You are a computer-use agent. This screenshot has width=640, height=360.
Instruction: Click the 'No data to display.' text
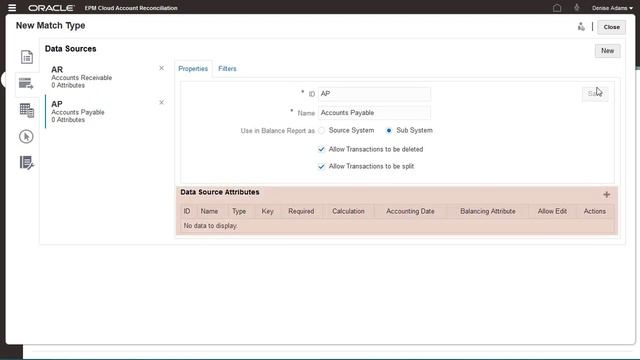click(210, 226)
